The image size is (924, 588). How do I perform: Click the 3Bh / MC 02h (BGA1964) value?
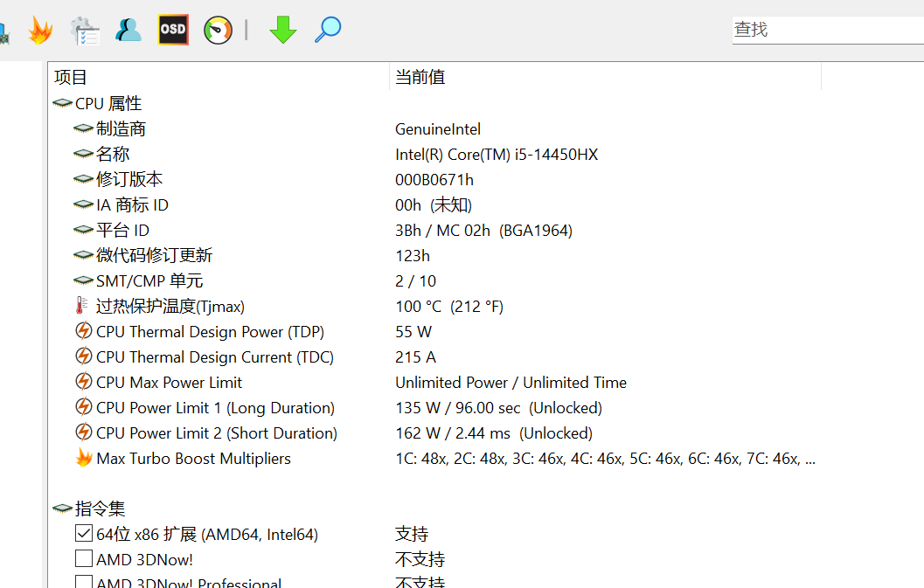[483, 231]
